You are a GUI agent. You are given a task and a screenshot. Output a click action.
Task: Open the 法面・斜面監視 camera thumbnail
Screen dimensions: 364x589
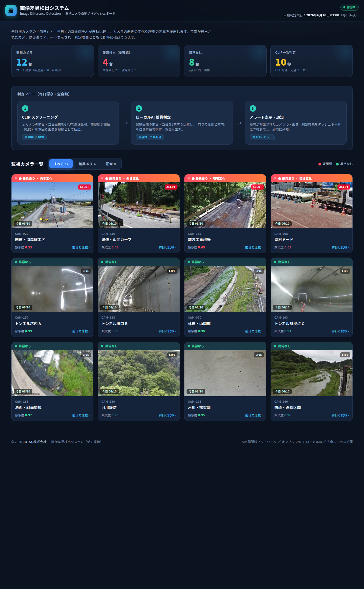pos(52,373)
